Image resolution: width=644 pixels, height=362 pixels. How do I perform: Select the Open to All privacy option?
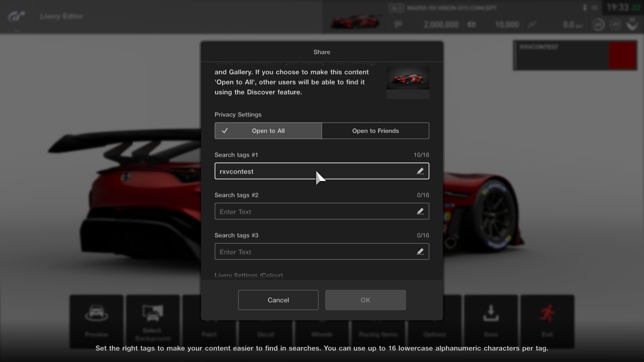point(268,131)
